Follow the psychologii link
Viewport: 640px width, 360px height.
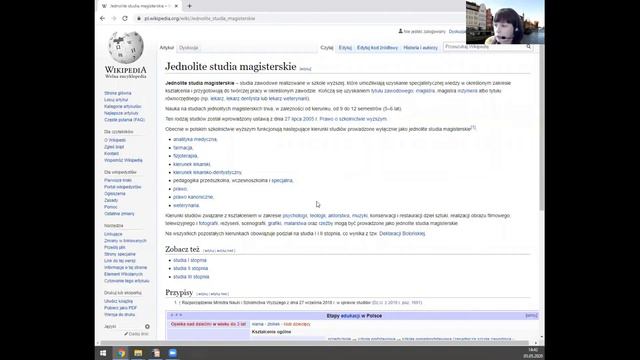(295, 216)
